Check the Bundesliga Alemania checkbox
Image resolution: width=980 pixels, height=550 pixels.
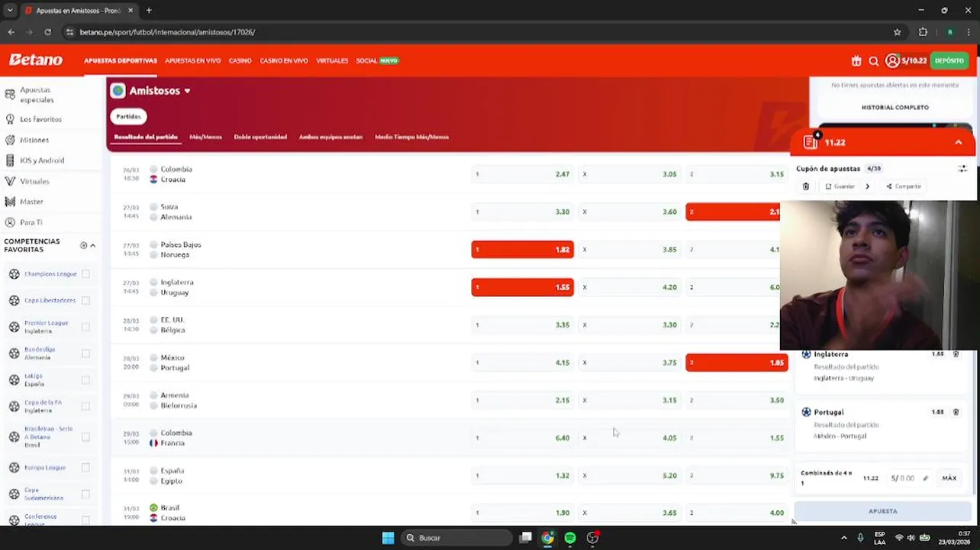point(85,354)
